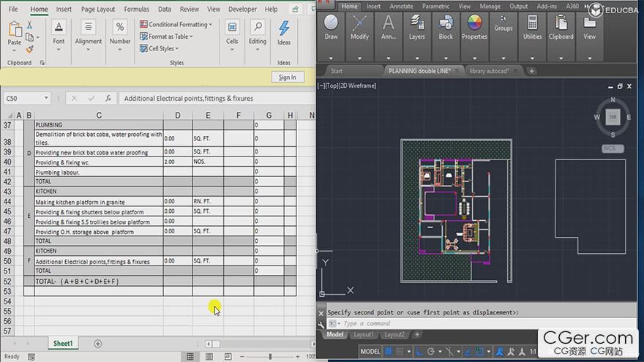The image size is (644, 362).
Task: Open the Number format group
Action: [120, 36]
